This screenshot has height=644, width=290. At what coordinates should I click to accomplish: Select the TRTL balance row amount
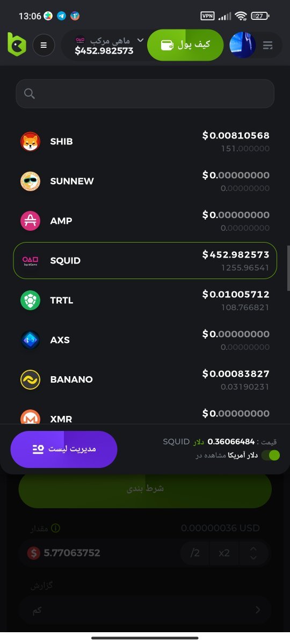click(x=236, y=301)
